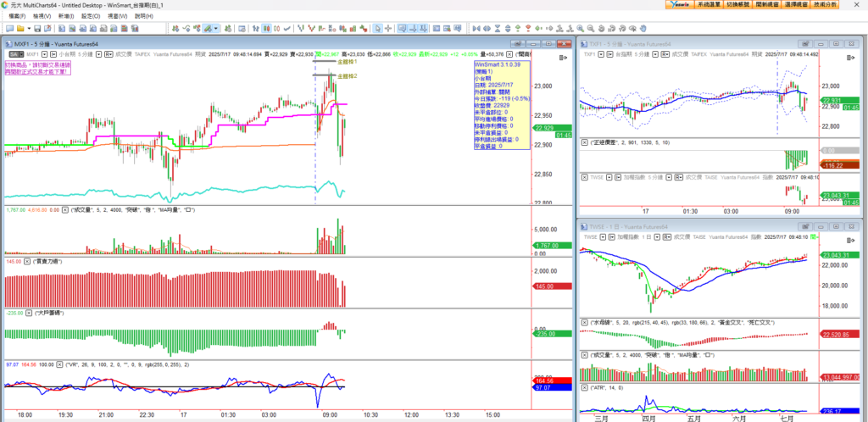Open symbol dropdown after TXF1 label
The width and height of the screenshot is (868, 422).
601,54
